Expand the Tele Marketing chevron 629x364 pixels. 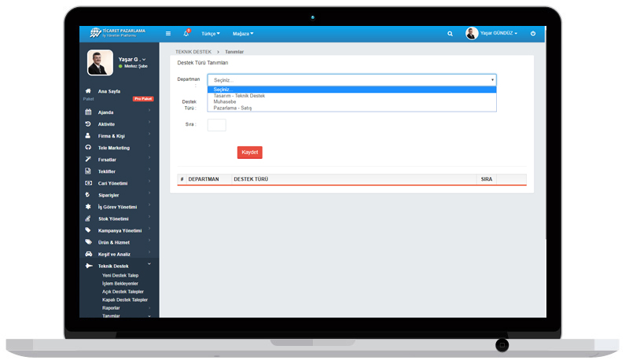149,145
